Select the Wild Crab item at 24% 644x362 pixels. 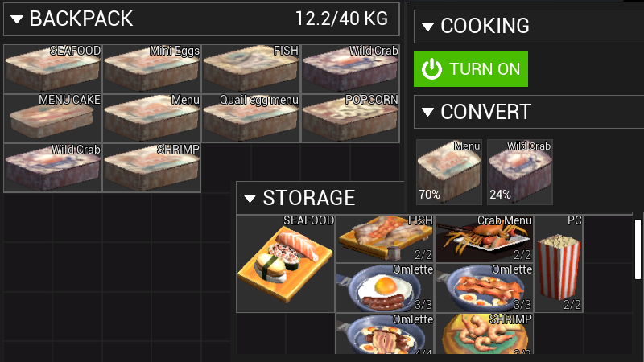tap(520, 172)
